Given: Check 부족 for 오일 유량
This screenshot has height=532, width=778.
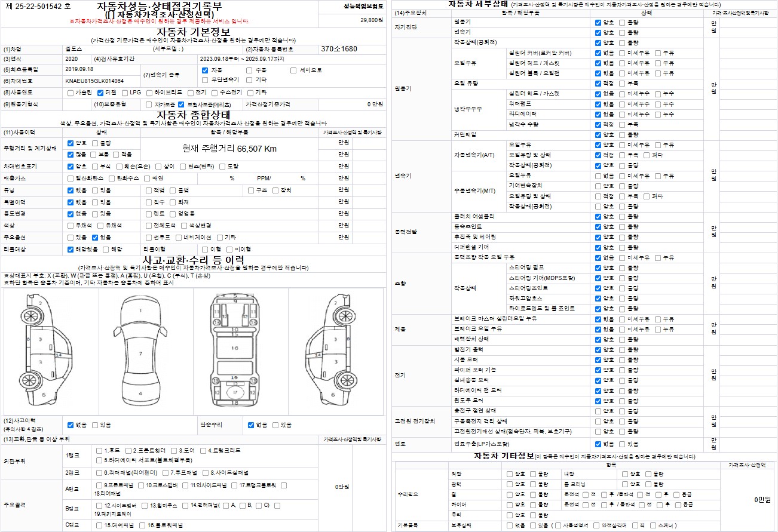Looking at the screenshot, I should click(621, 84).
